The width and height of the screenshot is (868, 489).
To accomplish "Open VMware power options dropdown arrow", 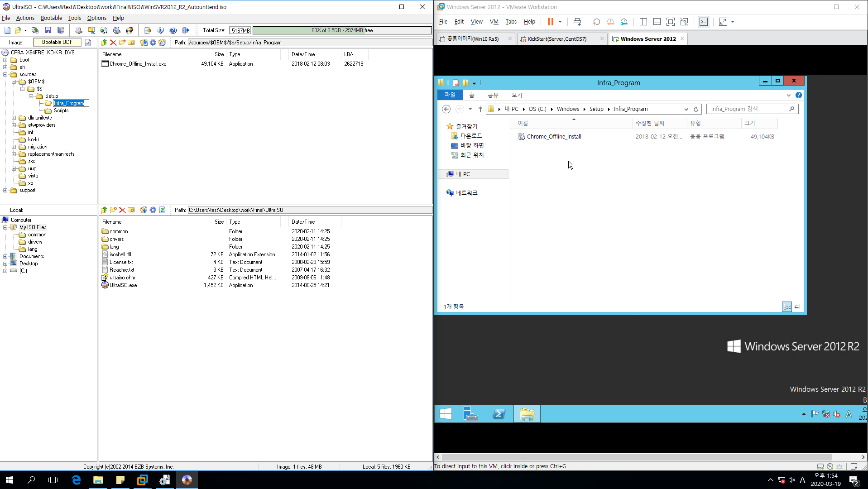I will (x=560, y=22).
